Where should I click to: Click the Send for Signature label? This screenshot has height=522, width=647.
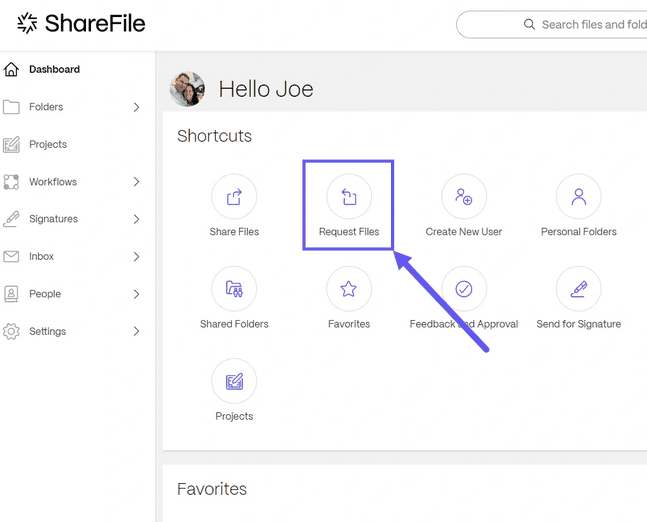coord(579,324)
